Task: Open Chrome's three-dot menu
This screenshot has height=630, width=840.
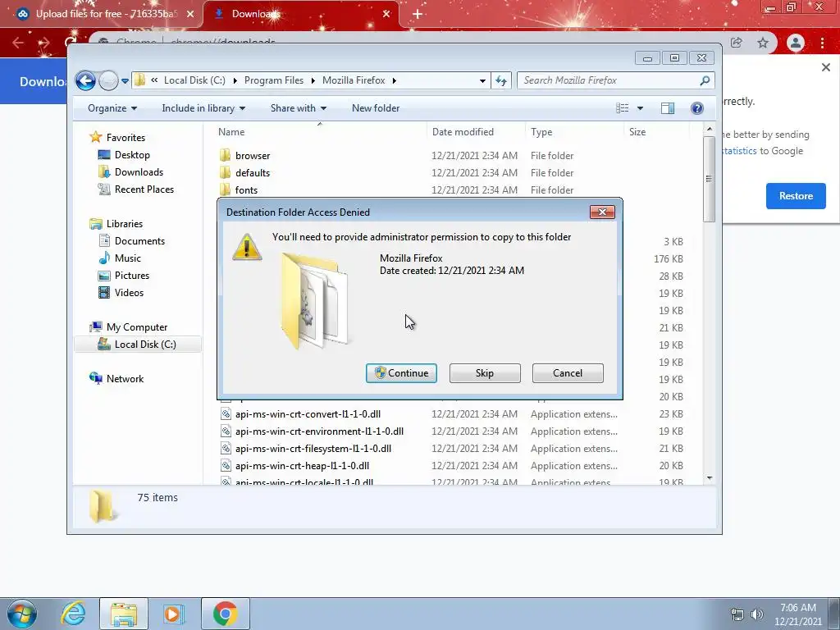Action: (x=822, y=43)
